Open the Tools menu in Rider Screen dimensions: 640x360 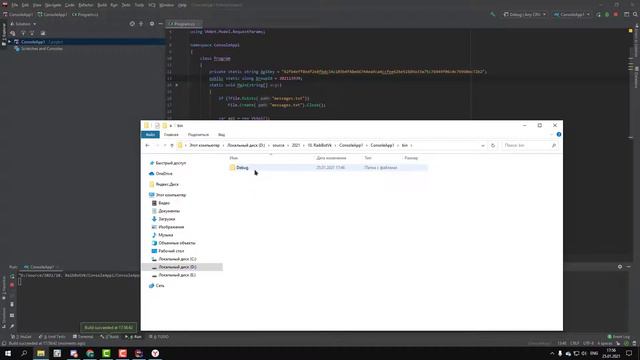pyautogui.click(x=139, y=5)
